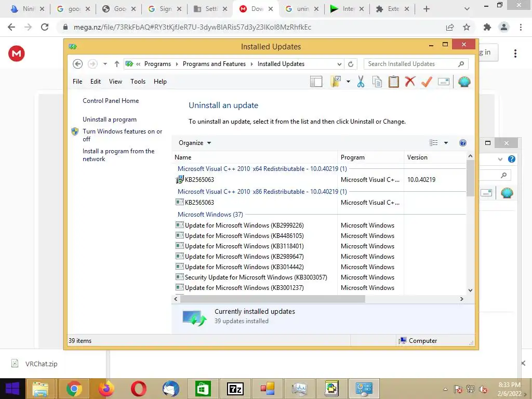The image size is (532, 399).
Task: Open the VRChat.zip download item
Action: click(41, 364)
